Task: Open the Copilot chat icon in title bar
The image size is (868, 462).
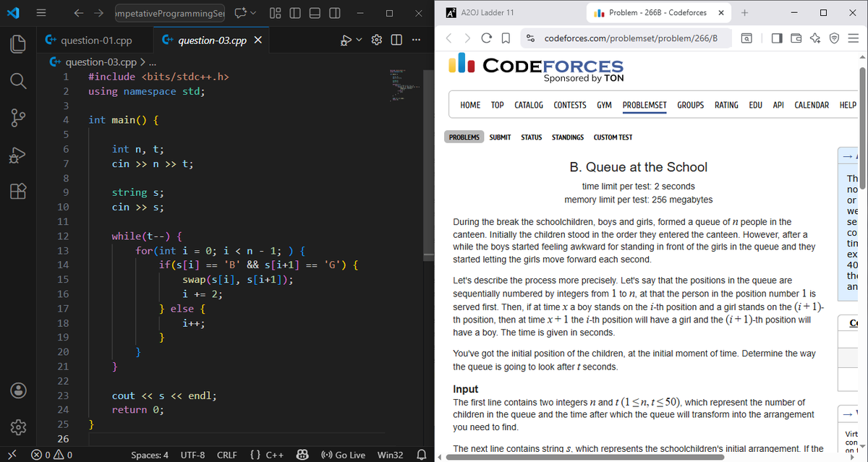Action: point(241,13)
